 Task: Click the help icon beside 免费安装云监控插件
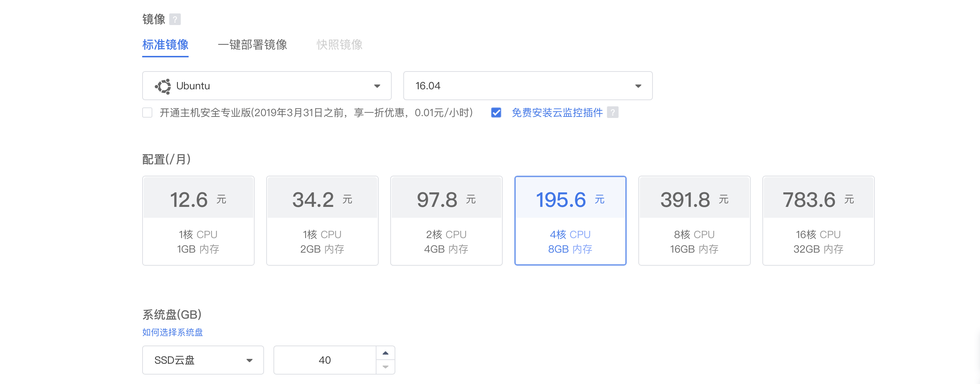tap(612, 112)
